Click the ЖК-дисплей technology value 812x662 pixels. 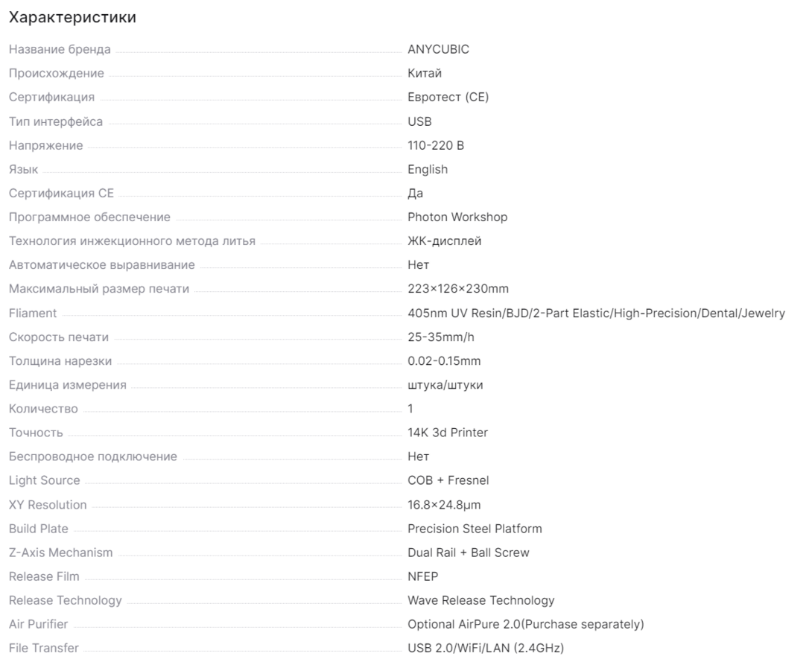[x=444, y=241]
